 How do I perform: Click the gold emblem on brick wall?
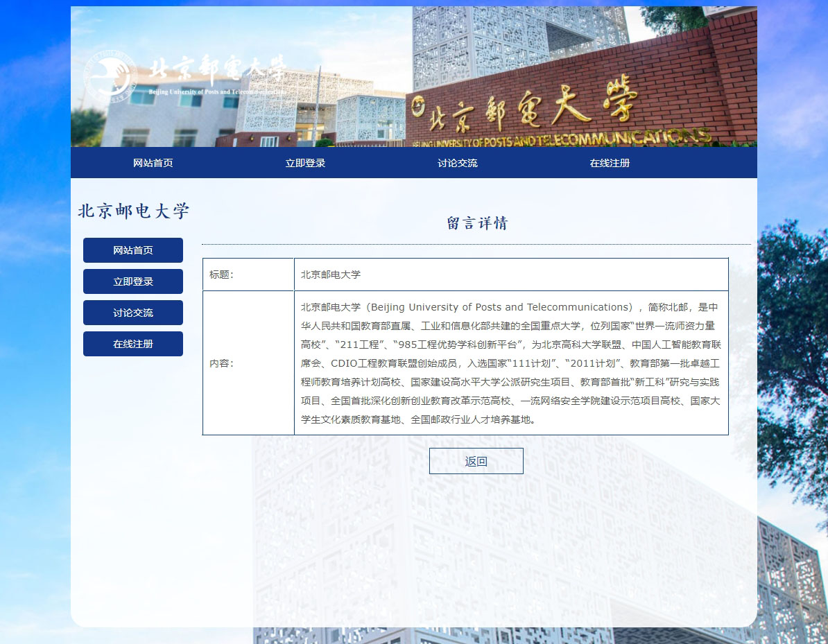pyautogui.click(x=417, y=109)
